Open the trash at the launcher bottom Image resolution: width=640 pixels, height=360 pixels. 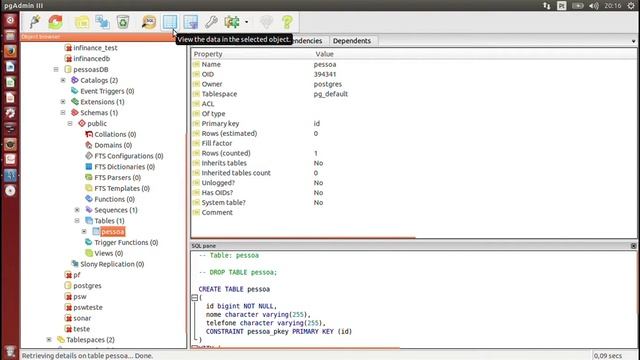10,352
